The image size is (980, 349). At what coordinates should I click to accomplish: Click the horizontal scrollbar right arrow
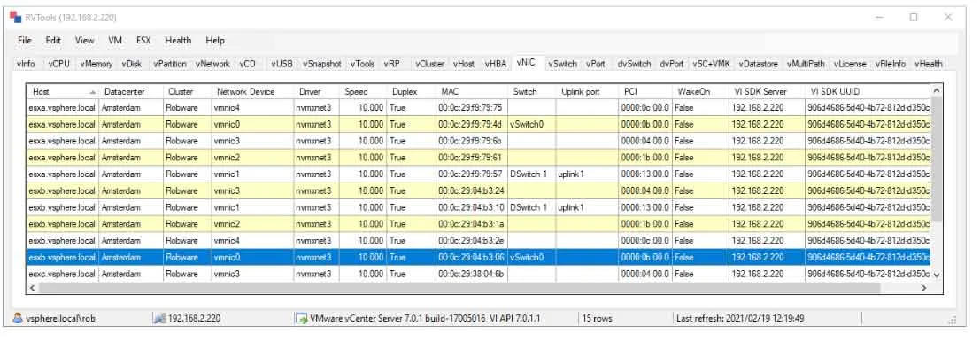coord(923,288)
